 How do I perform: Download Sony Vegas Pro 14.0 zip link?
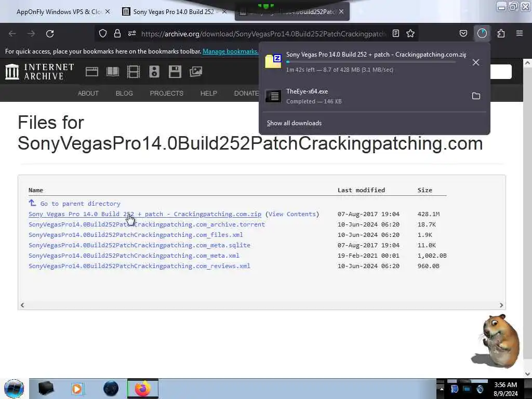145,214
